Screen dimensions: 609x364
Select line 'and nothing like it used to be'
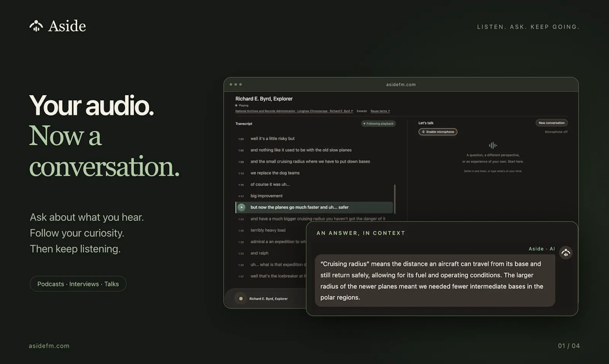coord(301,150)
